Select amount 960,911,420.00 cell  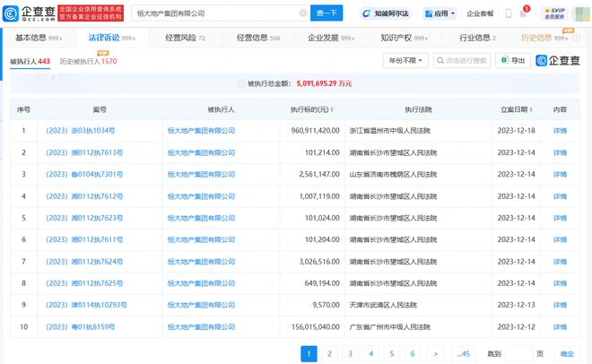pyautogui.click(x=315, y=131)
